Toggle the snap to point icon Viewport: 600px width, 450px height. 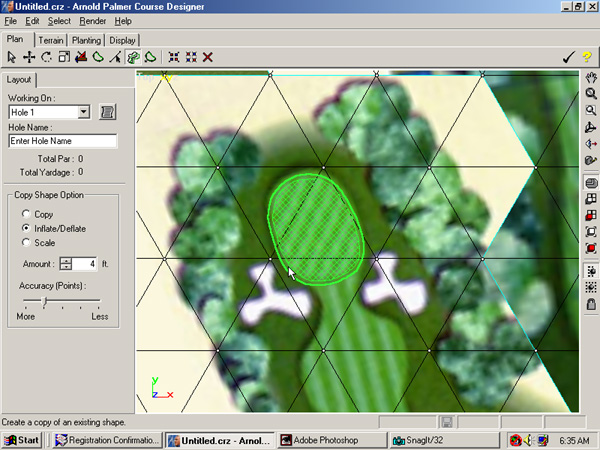point(591,271)
